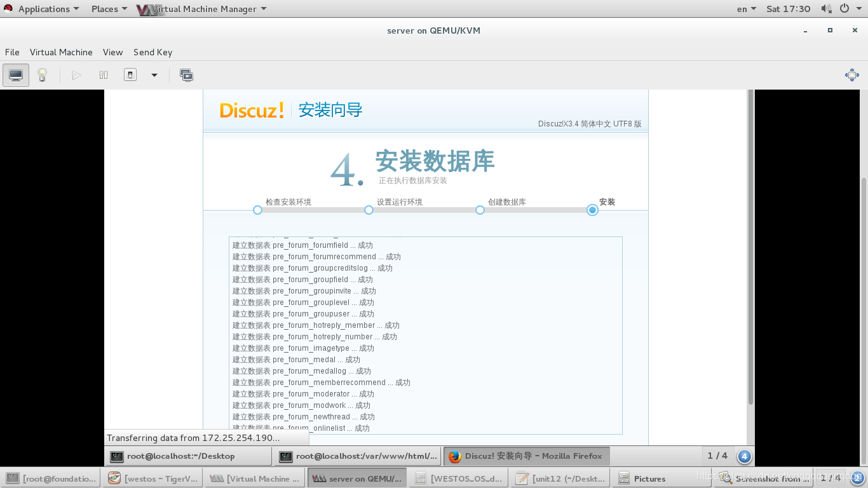
Task: Click log line pre_forum_groupcreditslog
Action: 313,268
